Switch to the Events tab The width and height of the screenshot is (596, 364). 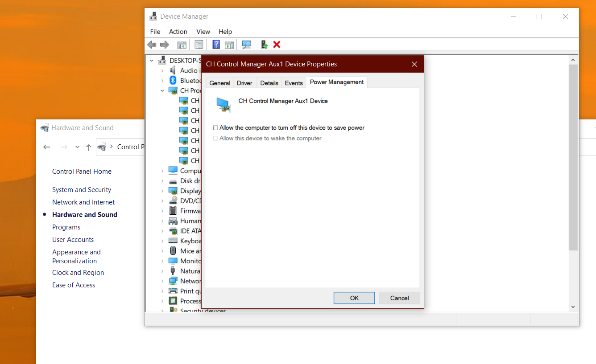point(294,83)
